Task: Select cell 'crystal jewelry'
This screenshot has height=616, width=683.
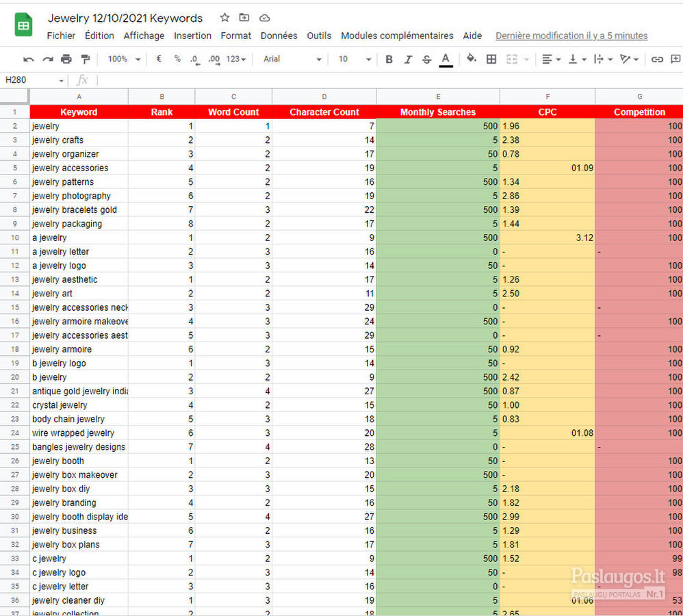Action: click(x=79, y=405)
